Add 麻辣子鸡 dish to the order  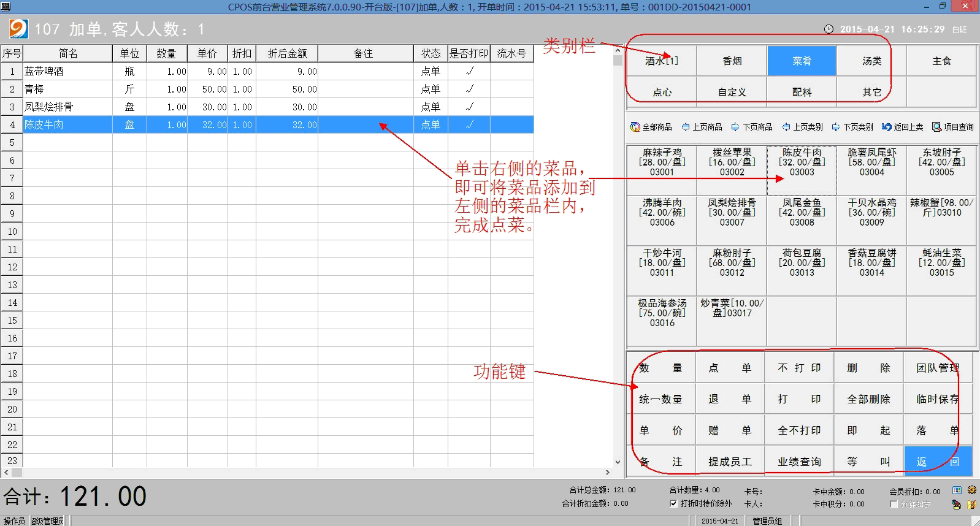(662, 162)
